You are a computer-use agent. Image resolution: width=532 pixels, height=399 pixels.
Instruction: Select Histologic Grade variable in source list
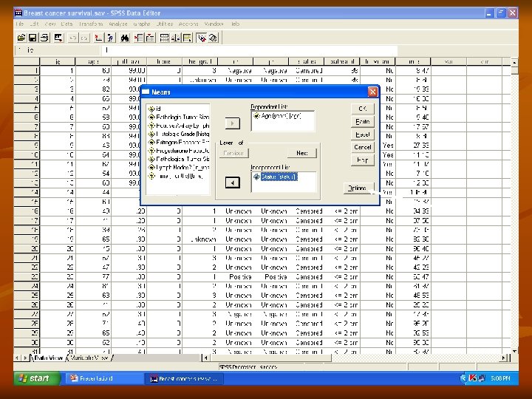click(x=179, y=134)
